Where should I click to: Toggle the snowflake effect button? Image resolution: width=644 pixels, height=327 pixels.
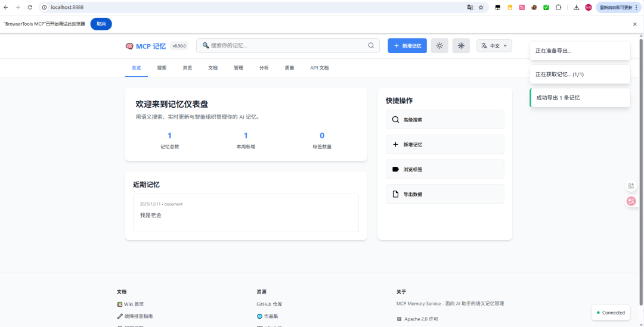click(x=461, y=46)
